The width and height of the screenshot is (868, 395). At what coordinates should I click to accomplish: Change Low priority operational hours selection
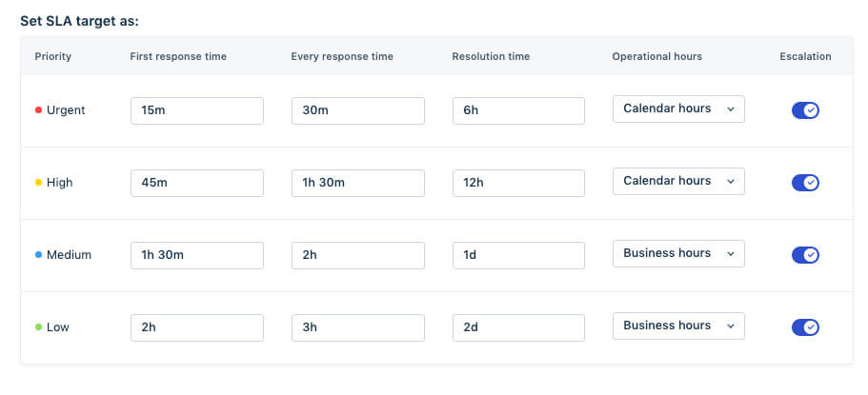click(x=678, y=326)
